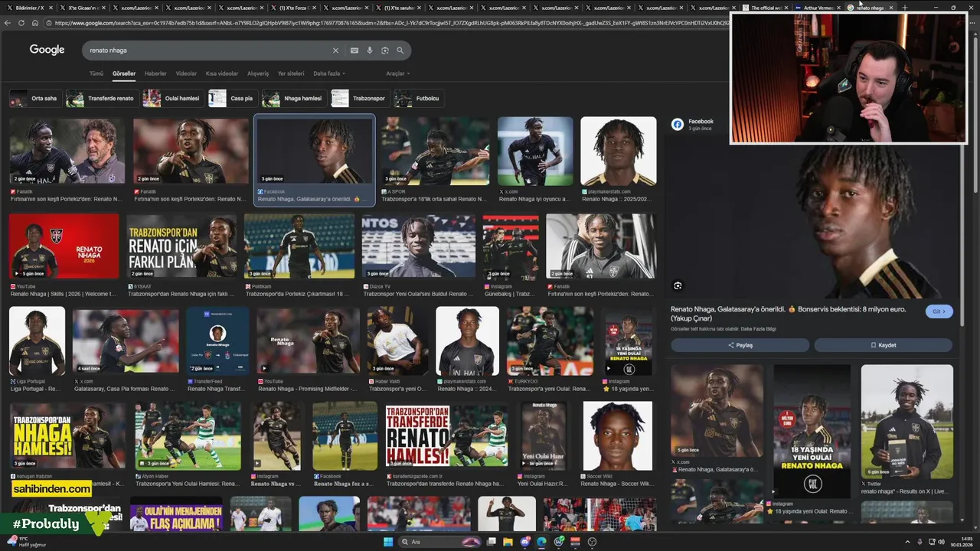Select the 'Trabzonspor' filter chip
Viewport: 980px width, 551px height.
tap(360, 98)
